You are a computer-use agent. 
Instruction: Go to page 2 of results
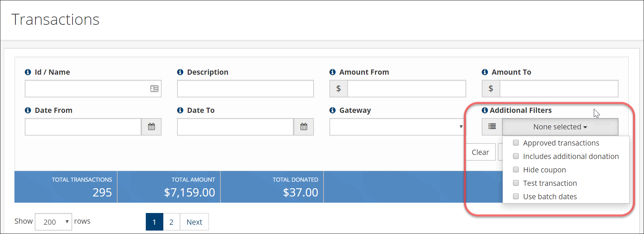(171, 222)
